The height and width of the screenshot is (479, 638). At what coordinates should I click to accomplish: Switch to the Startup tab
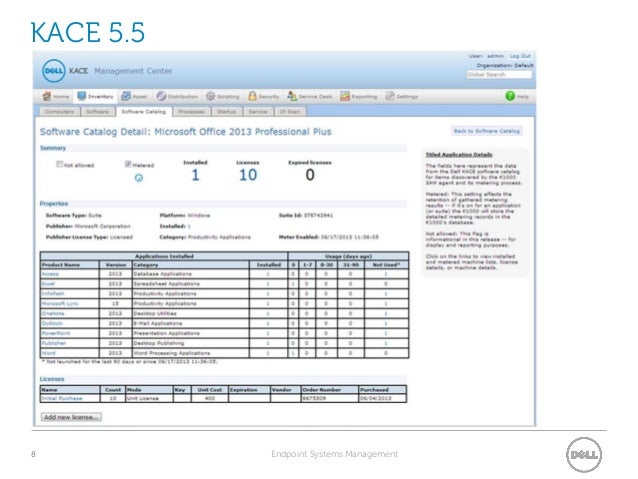(x=227, y=112)
